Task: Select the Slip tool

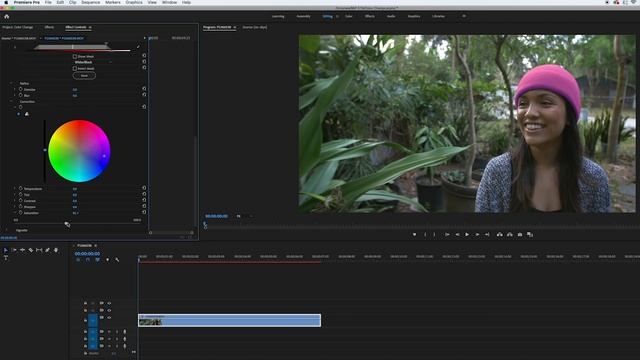Action: [39, 250]
